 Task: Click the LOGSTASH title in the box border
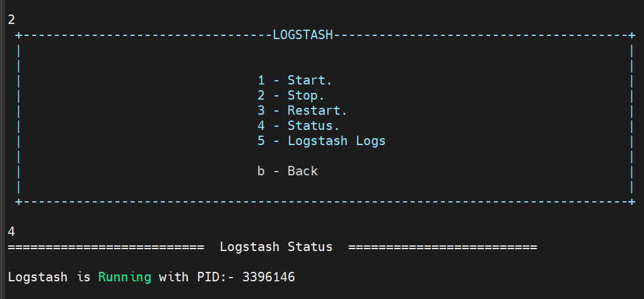303,35
